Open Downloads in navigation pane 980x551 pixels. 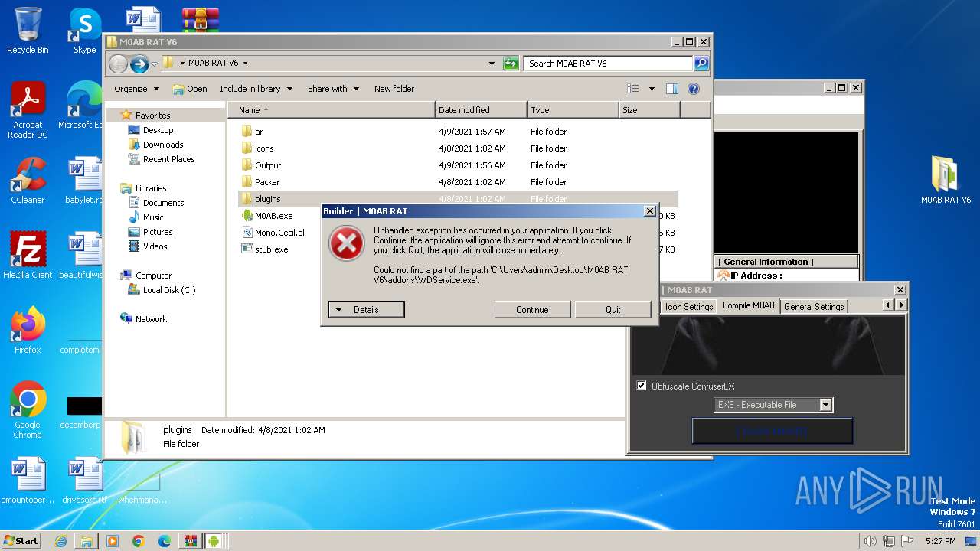163,145
